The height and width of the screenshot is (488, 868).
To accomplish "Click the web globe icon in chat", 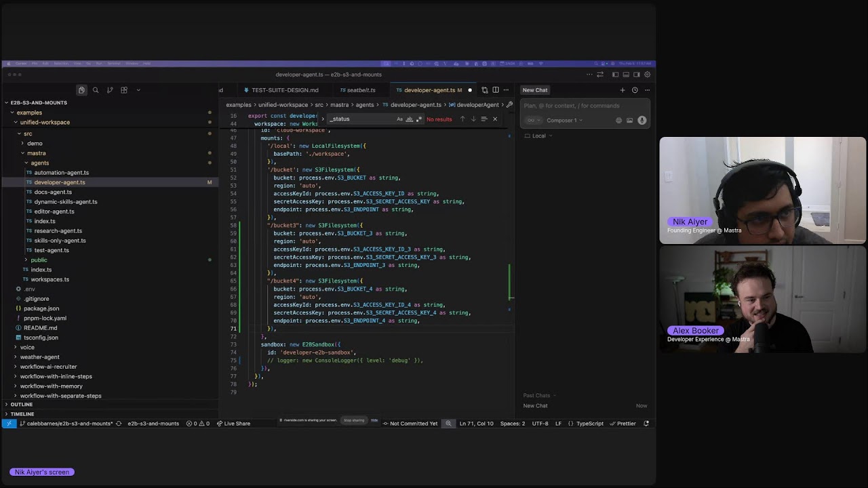I will [618, 121].
